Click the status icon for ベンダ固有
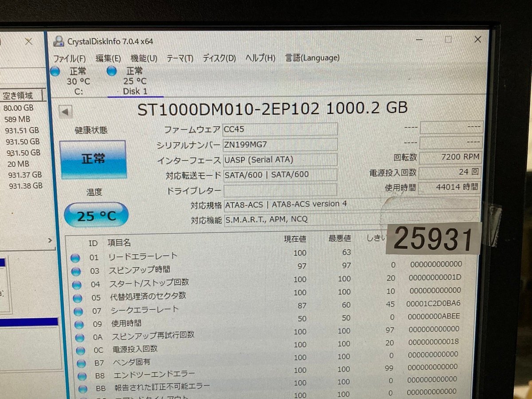 (81, 364)
